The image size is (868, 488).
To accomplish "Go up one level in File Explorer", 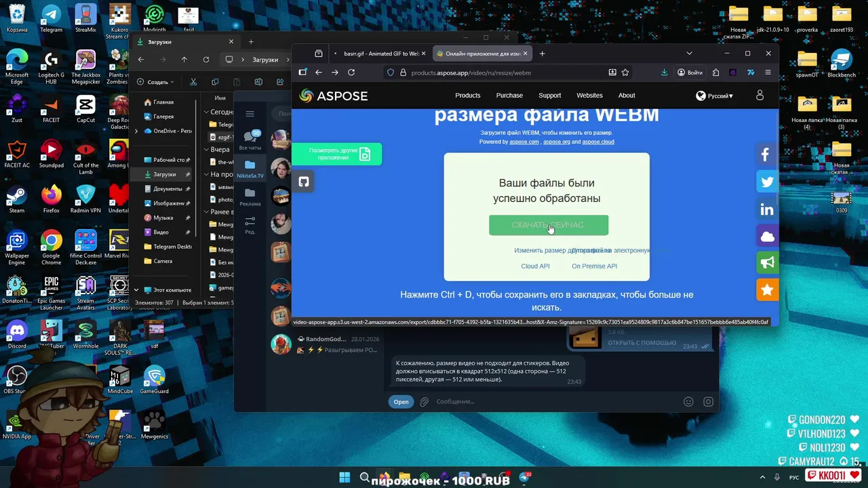I will coord(184,60).
